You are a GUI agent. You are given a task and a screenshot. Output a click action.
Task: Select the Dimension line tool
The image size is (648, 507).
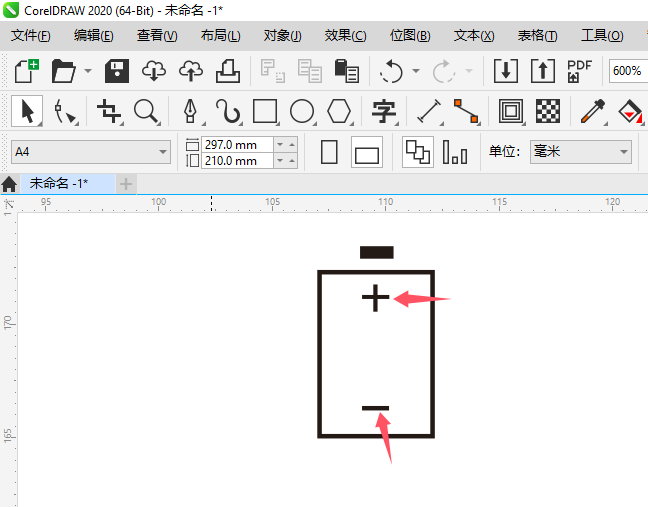point(429,111)
